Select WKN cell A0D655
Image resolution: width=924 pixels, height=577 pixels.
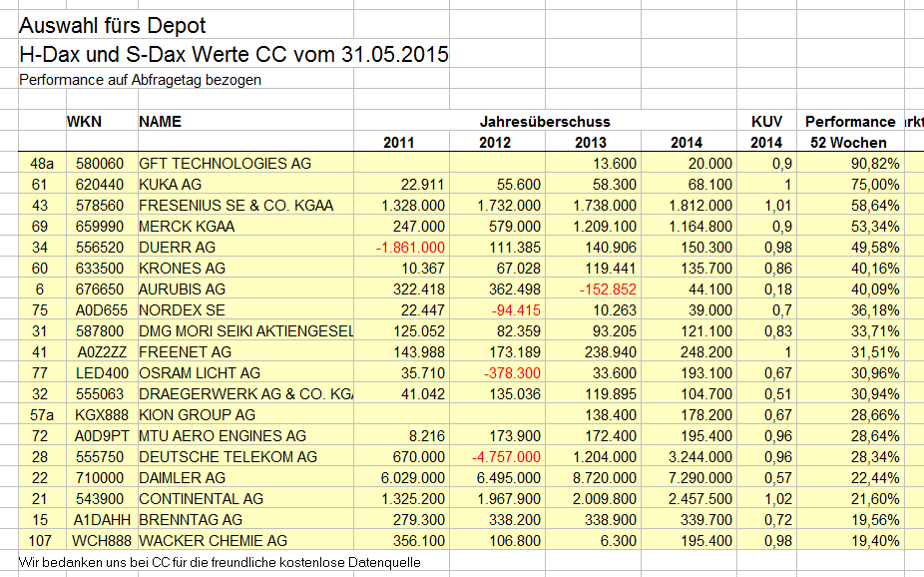[x=100, y=310]
